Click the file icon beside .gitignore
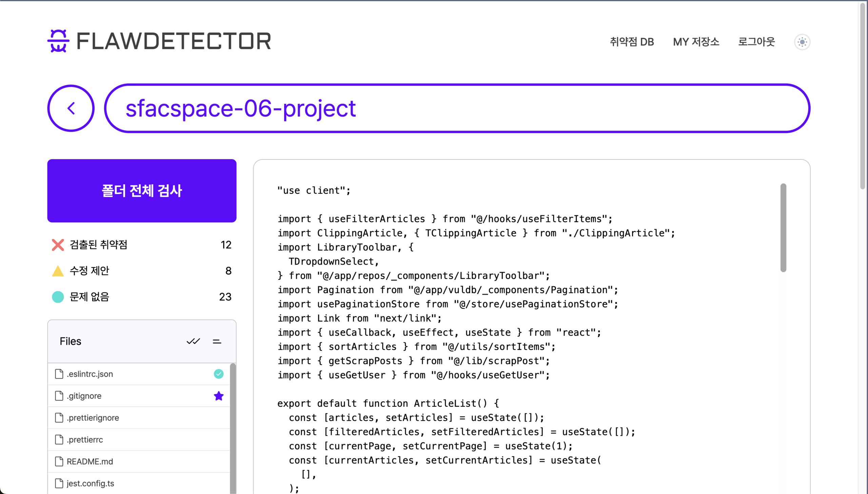This screenshot has height=494, width=868. pyautogui.click(x=59, y=396)
